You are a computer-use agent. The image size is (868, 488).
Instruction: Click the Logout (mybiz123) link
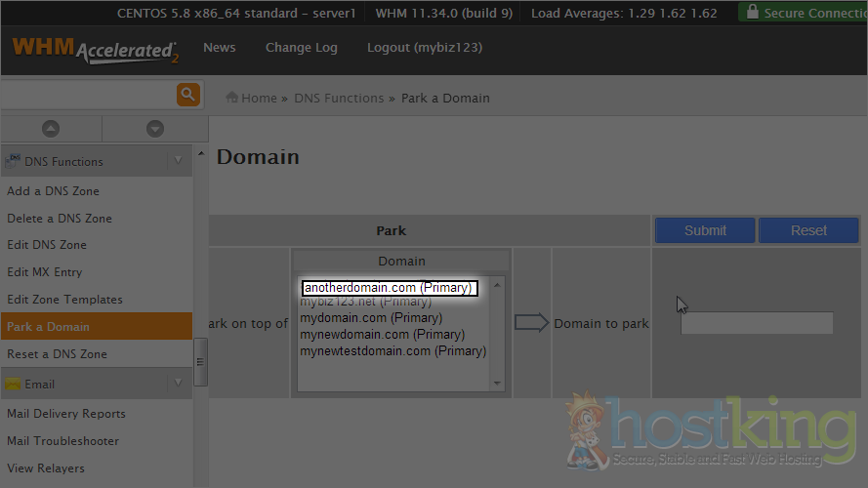tap(424, 48)
